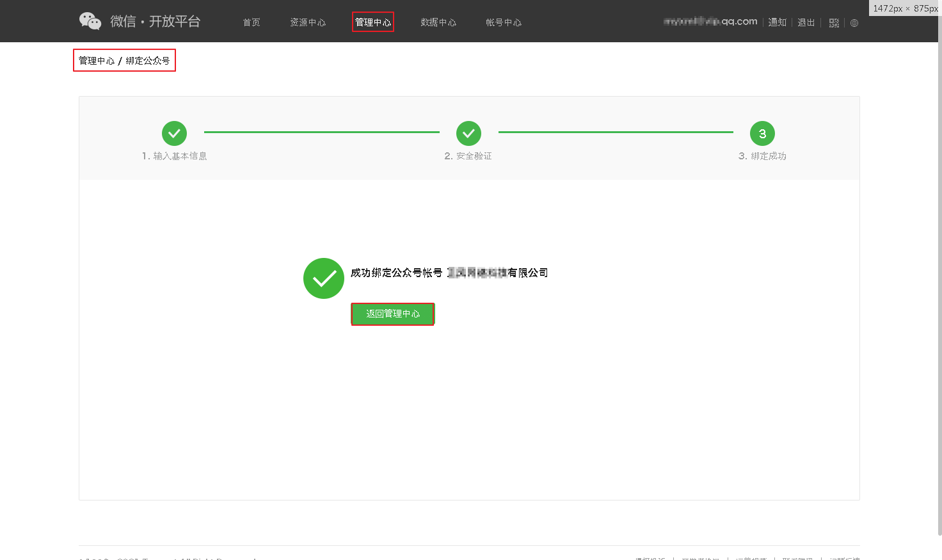Open the 数据中心 navigation item

pyautogui.click(x=438, y=22)
